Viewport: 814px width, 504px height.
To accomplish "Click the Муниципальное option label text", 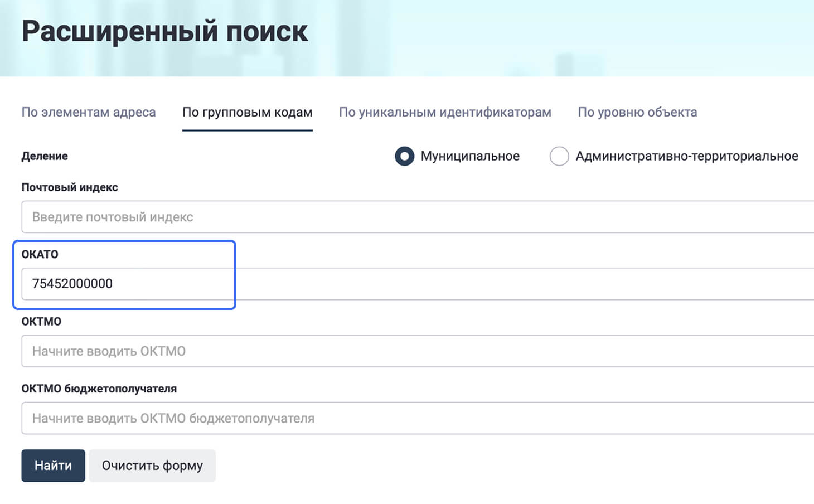I will click(469, 156).
